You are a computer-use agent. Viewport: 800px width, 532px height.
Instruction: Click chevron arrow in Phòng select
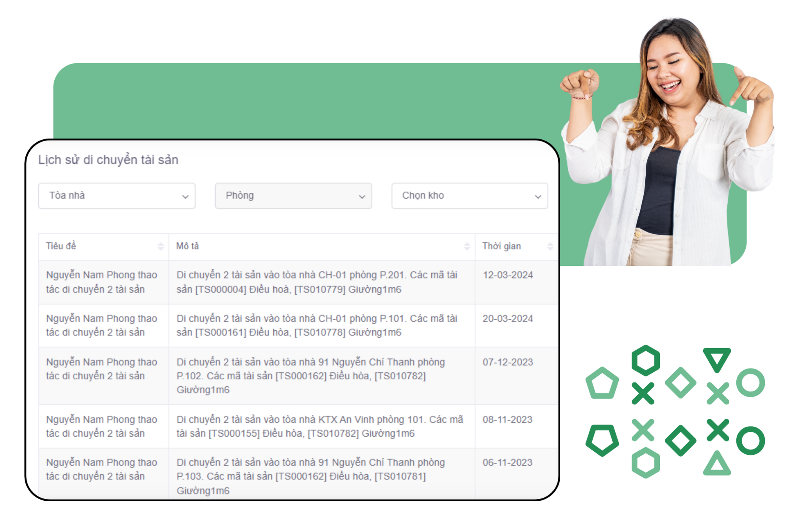point(362,197)
